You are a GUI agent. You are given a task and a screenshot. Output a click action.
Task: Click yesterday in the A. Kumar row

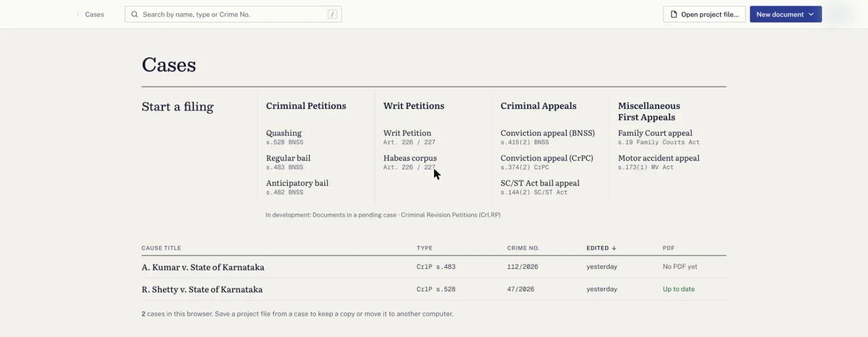pos(602,267)
